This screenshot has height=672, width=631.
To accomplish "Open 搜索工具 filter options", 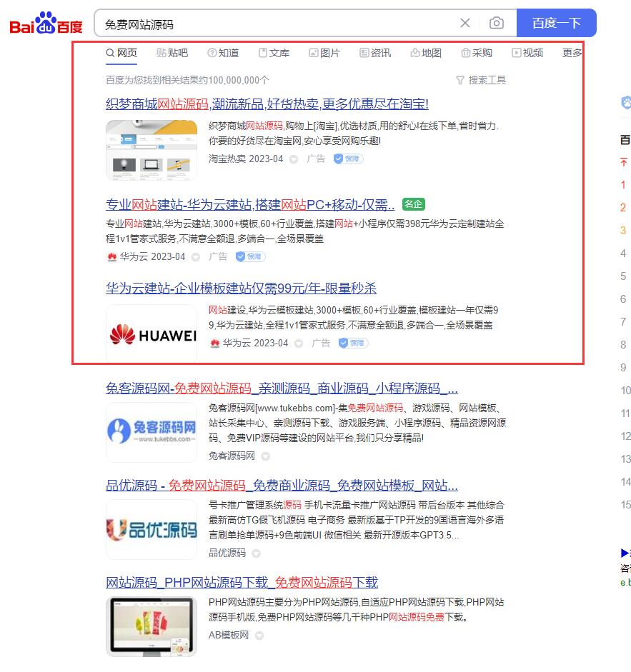I will tap(481, 80).
